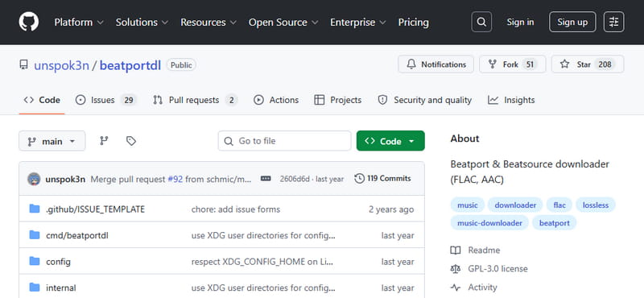The image size is (644, 298).
Task: Open the internal folder name
Action: point(61,288)
